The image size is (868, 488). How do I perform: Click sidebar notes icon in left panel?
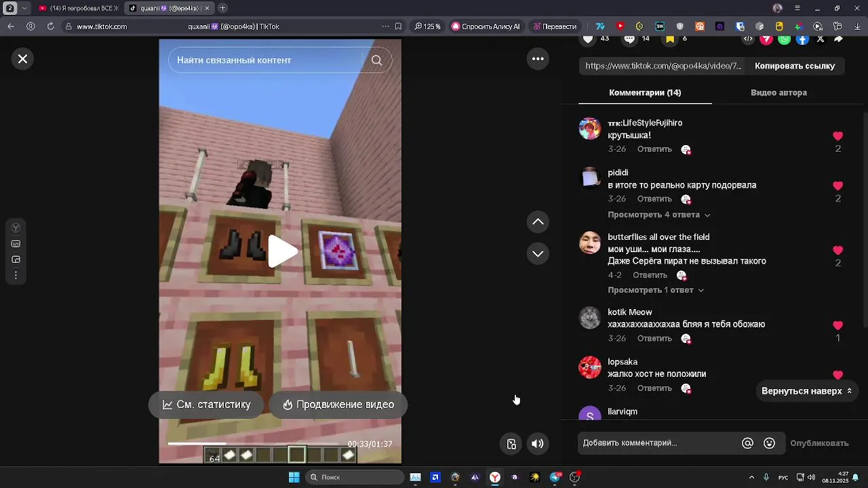[x=16, y=244]
